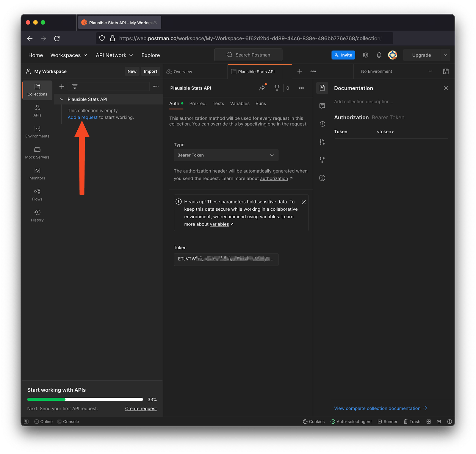
Task: Switch to the Pre-req. tab
Action: (x=198, y=104)
